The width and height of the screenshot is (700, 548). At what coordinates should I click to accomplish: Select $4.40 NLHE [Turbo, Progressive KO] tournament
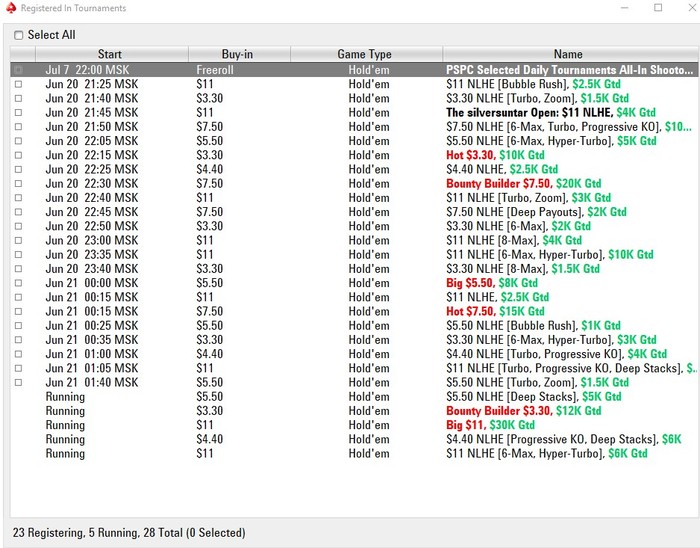pyautogui.click(x=354, y=354)
